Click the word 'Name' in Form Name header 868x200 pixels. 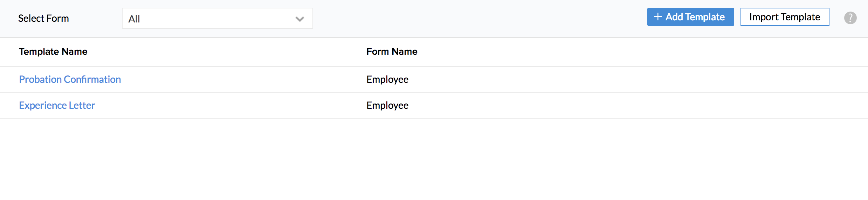click(405, 52)
